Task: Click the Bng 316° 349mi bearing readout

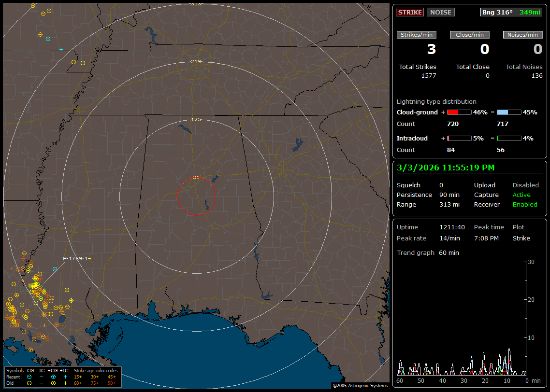Action: point(511,12)
